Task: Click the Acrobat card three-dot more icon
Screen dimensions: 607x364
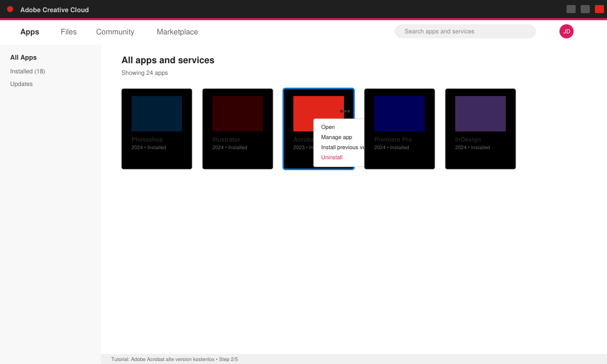Action: click(x=345, y=111)
